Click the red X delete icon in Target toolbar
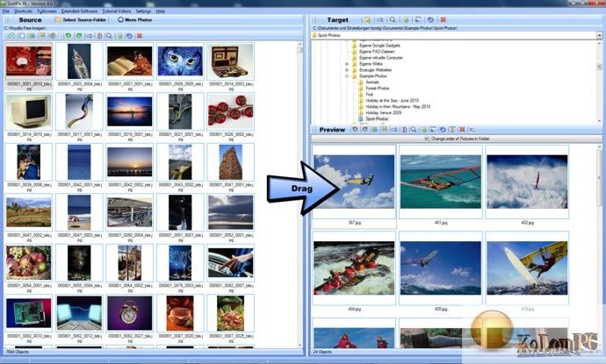The height and width of the screenshot is (364, 606). pos(443,19)
